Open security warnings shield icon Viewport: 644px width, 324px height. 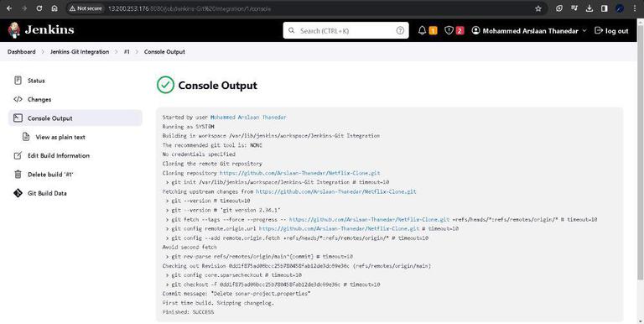coord(449,30)
